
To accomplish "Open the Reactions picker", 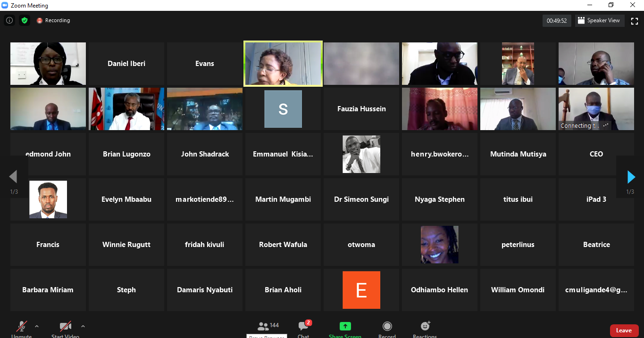I will tap(425, 326).
